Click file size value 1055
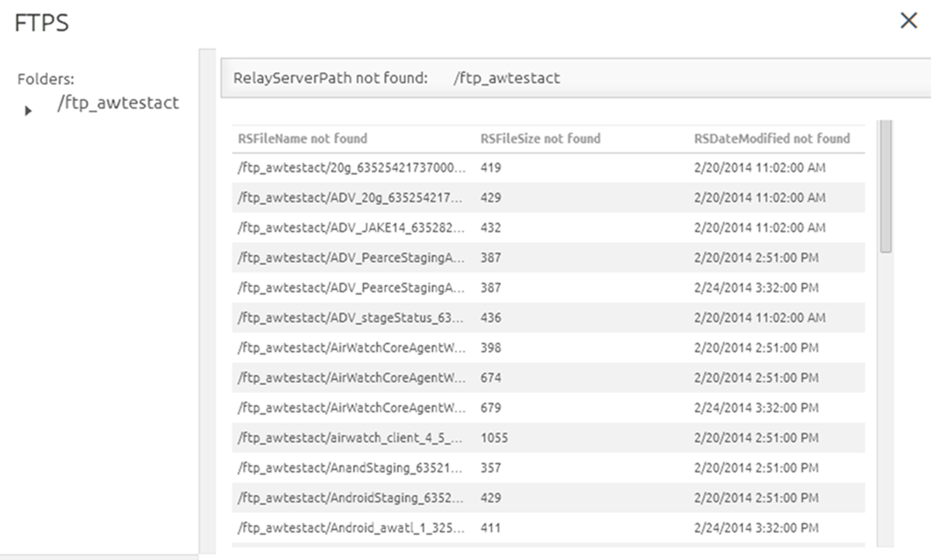931x560 pixels. (x=494, y=438)
